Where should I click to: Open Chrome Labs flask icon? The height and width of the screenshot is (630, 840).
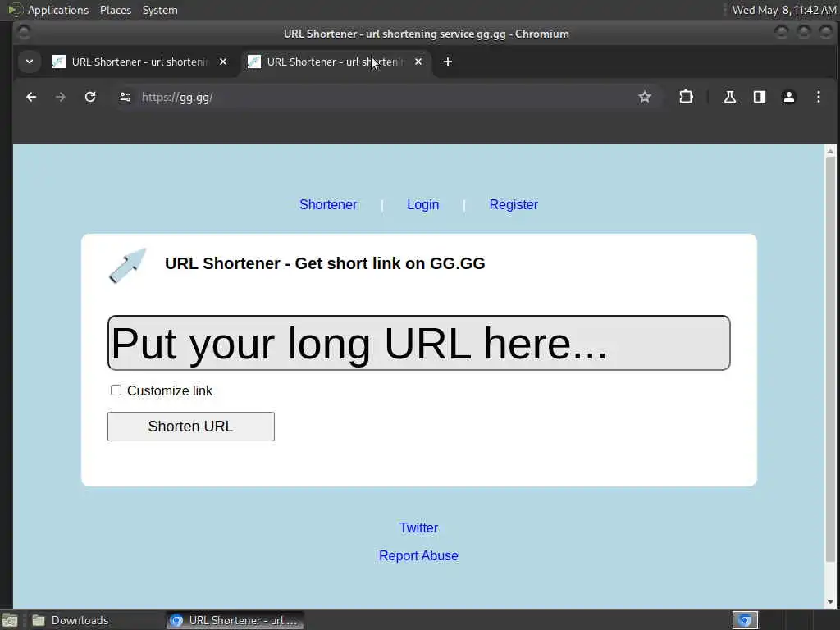(729, 97)
